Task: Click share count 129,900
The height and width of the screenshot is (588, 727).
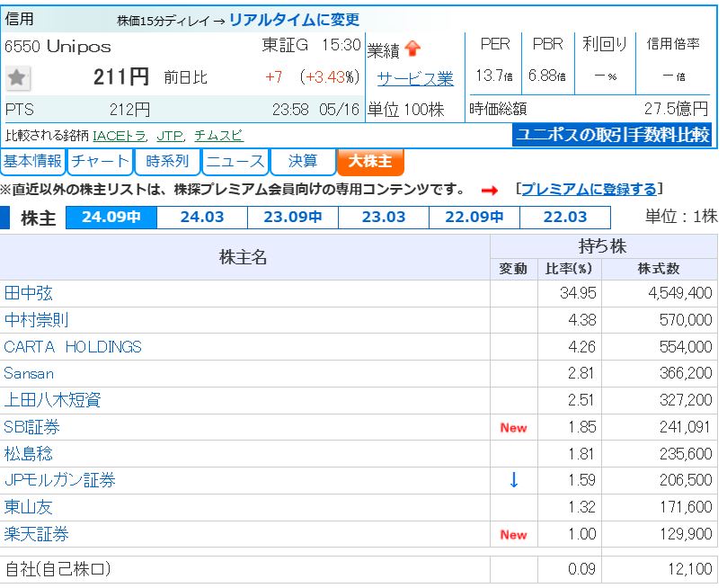Action: [x=687, y=534]
